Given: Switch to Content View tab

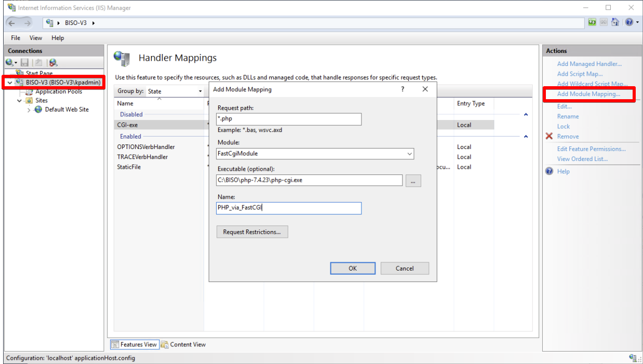Looking at the screenshot, I should tap(183, 344).
